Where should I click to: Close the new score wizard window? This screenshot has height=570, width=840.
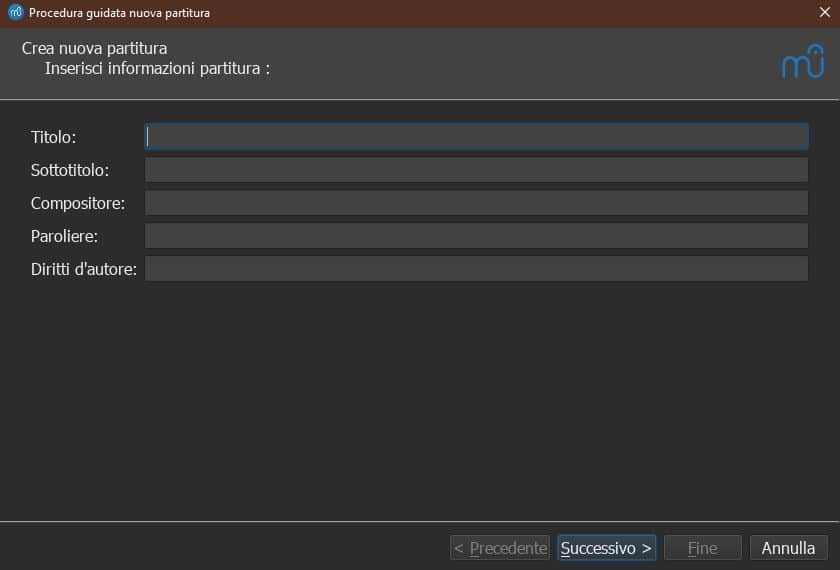pos(824,13)
